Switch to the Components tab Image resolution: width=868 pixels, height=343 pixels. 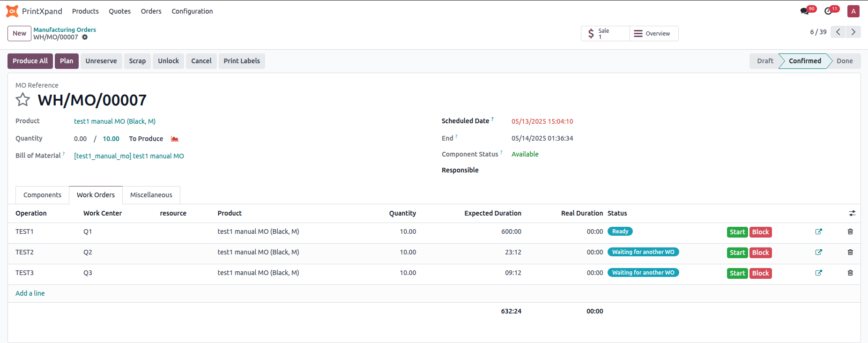click(42, 195)
